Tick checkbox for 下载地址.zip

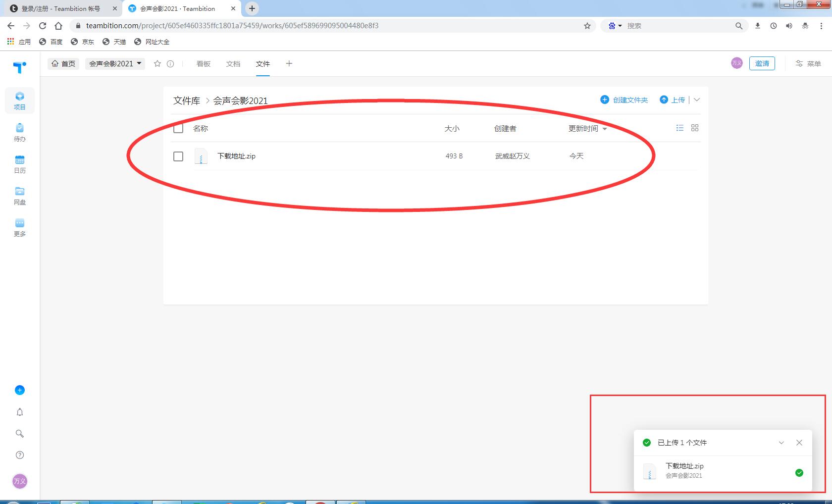178,156
